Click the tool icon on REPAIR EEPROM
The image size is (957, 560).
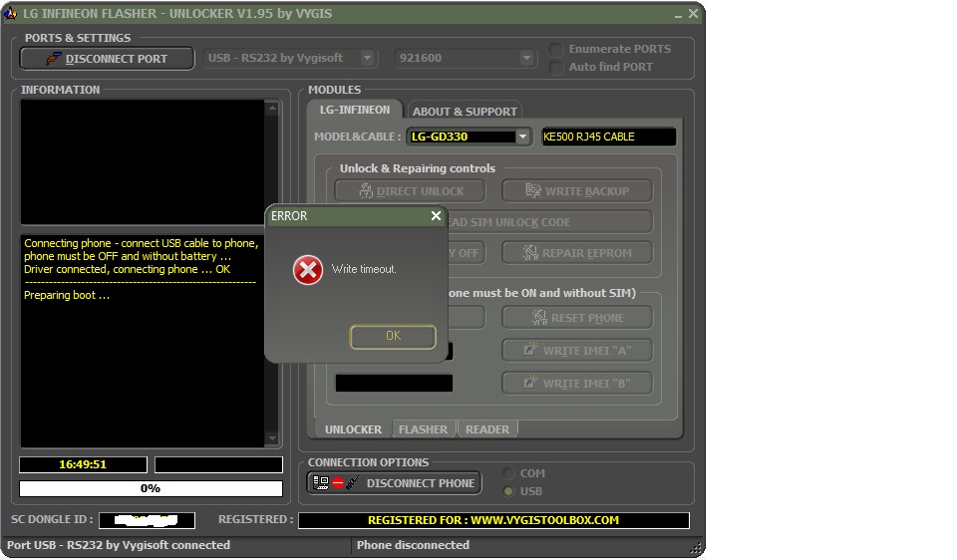(529, 252)
